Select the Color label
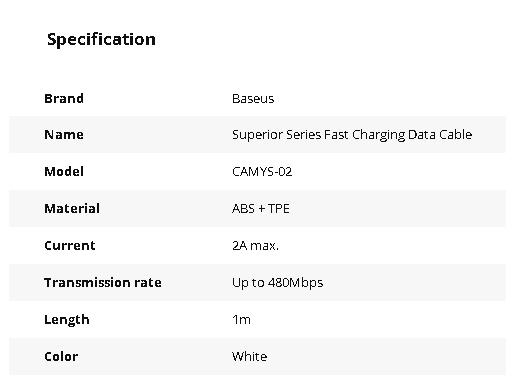 click(x=61, y=357)
